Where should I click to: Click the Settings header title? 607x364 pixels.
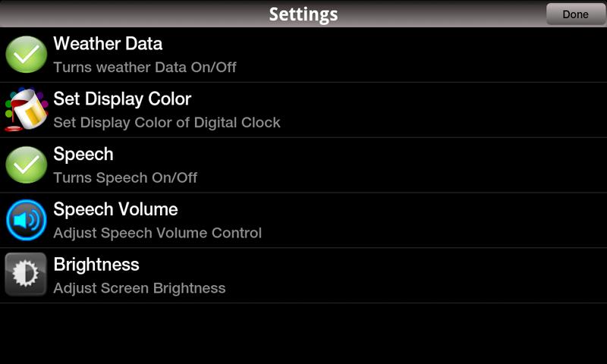click(303, 14)
